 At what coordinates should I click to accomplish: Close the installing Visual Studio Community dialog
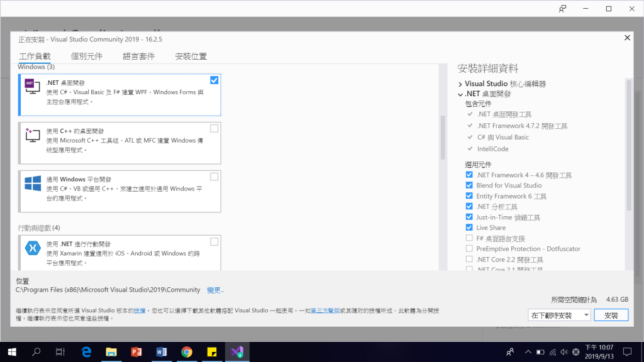tap(627, 38)
